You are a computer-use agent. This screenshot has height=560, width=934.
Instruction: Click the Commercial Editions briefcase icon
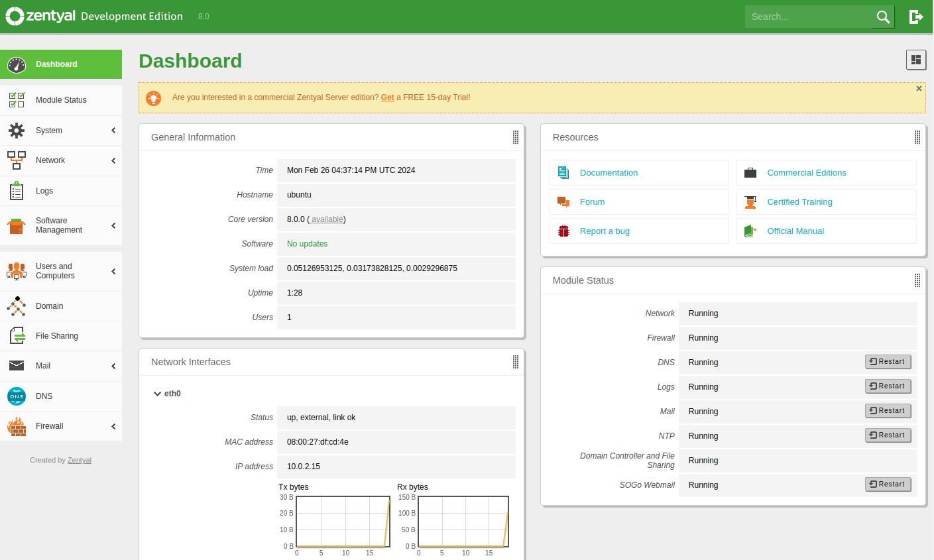(750, 173)
